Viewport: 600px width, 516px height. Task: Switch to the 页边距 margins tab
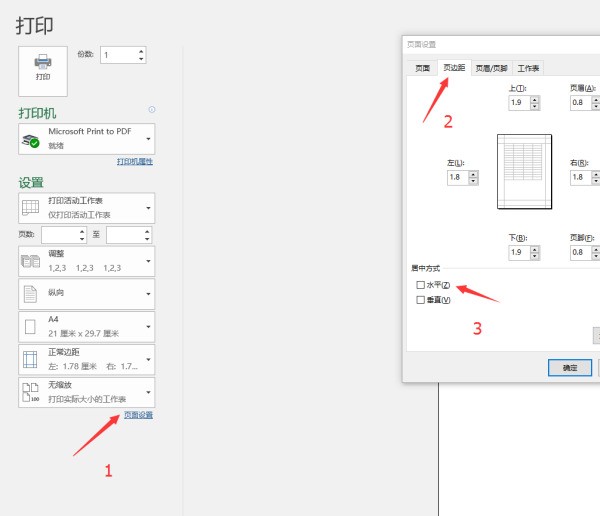click(x=454, y=68)
